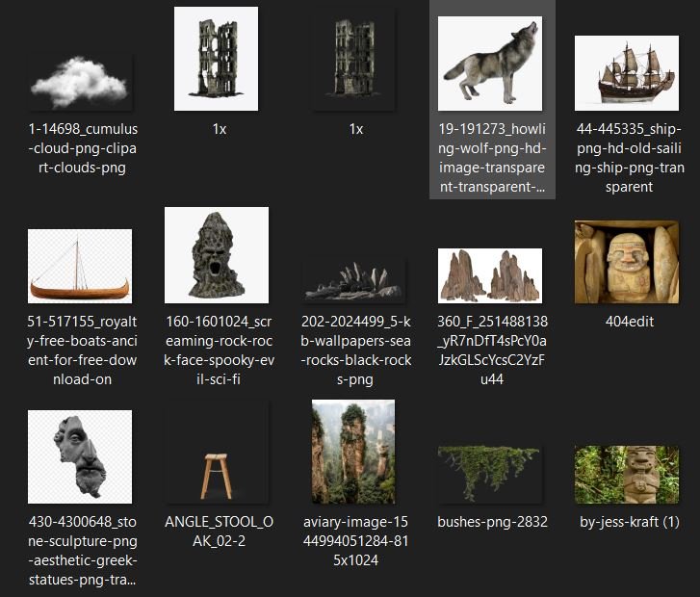Click the '51-517155_royalty-free-boats' file name

click(82, 350)
